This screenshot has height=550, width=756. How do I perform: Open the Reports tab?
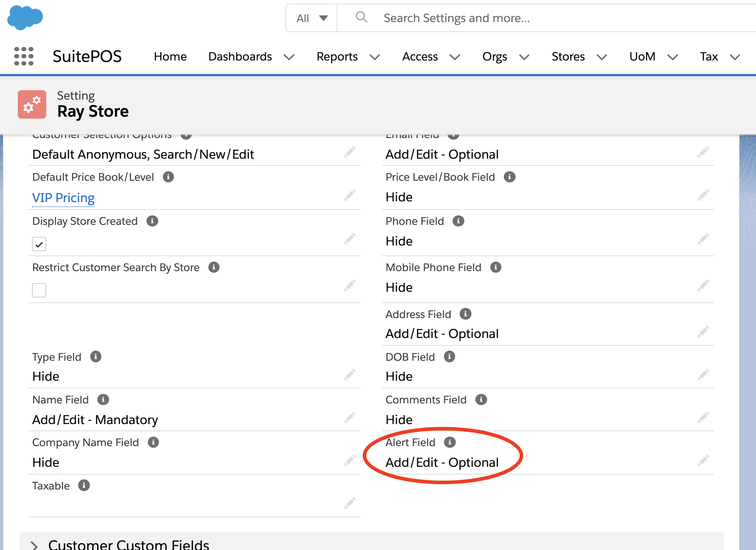click(337, 57)
